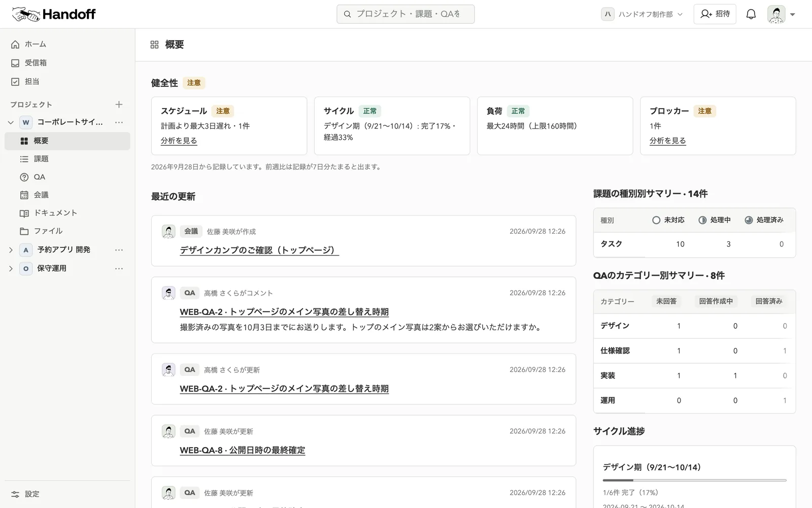Image resolution: width=812 pixels, height=508 pixels.
Task: Click 未対応 status column header
Action: tap(668, 220)
